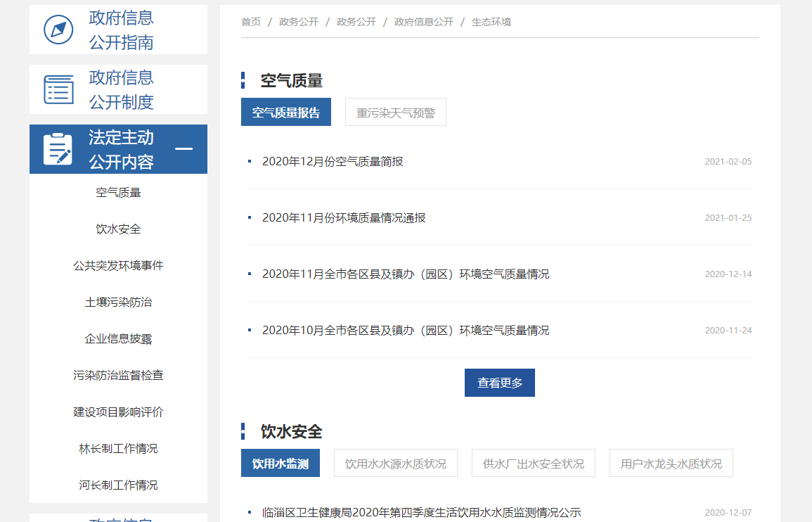The image size is (812, 522).
Task: Switch to the 重污染天气预警 tab
Action: coord(395,113)
